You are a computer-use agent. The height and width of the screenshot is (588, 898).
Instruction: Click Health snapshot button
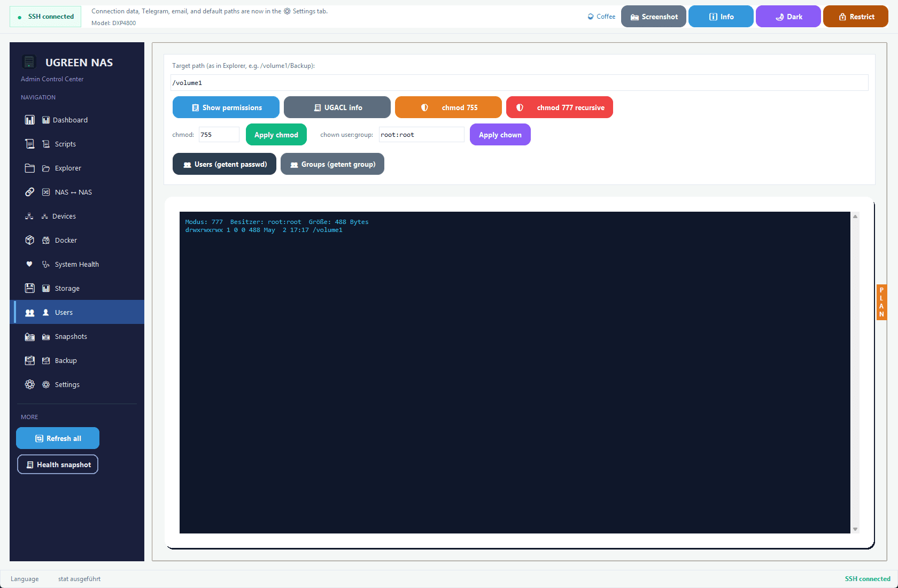(58, 465)
